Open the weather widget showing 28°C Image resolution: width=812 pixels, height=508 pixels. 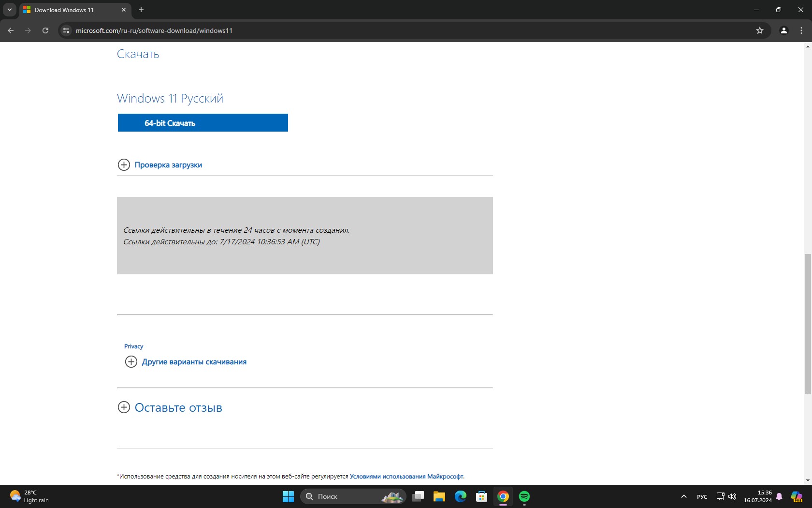tap(30, 496)
